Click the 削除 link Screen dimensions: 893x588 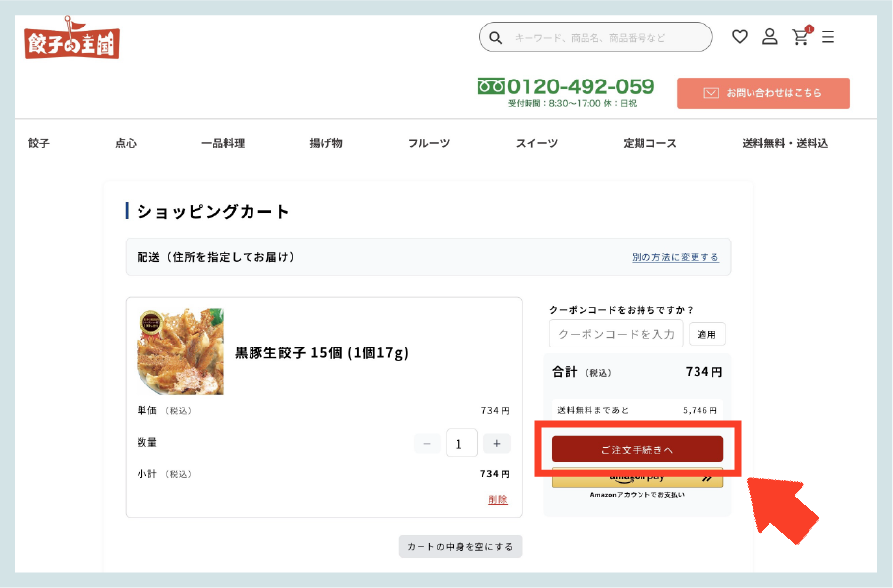(x=498, y=500)
